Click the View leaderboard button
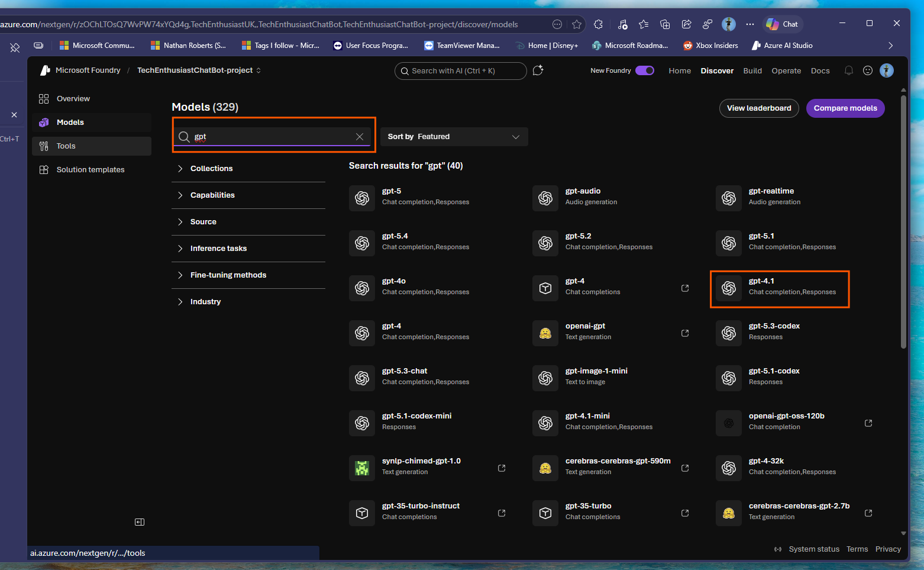 (x=759, y=108)
